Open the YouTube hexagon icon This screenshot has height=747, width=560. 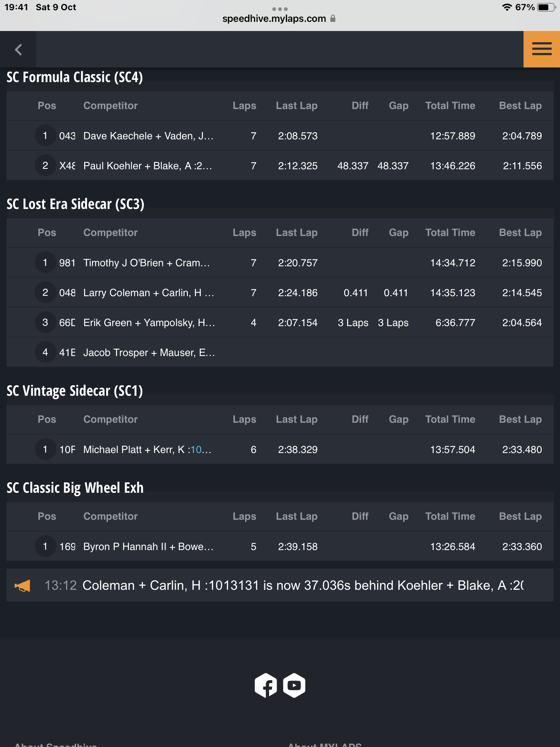(x=294, y=685)
